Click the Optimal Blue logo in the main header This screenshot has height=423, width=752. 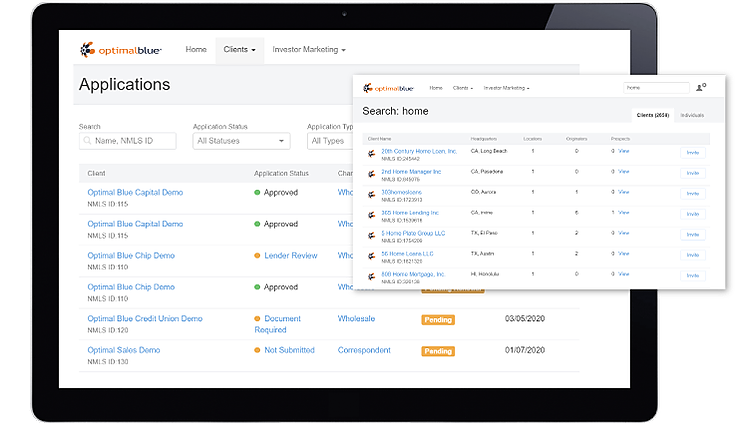tap(121, 49)
